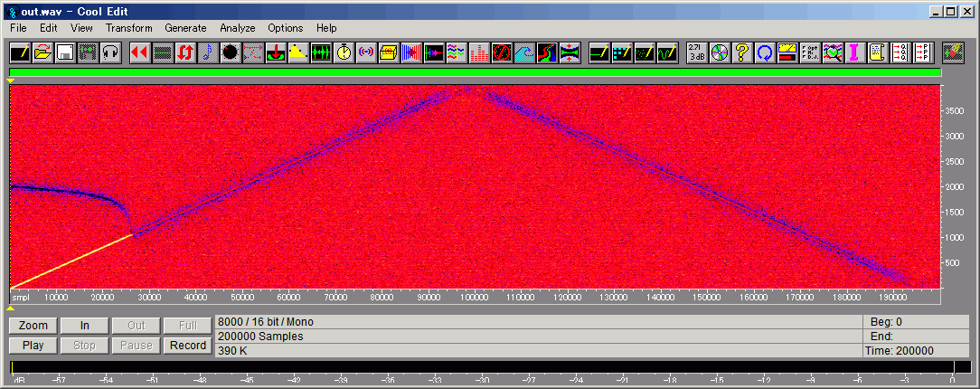Click the Stop button
The height and width of the screenshot is (389, 980).
tap(84, 346)
